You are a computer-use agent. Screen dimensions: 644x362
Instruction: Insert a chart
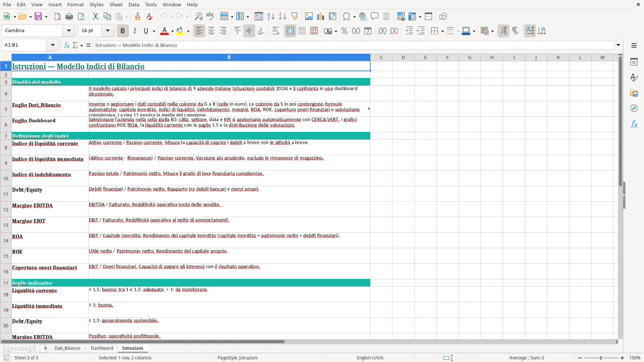(x=321, y=17)
